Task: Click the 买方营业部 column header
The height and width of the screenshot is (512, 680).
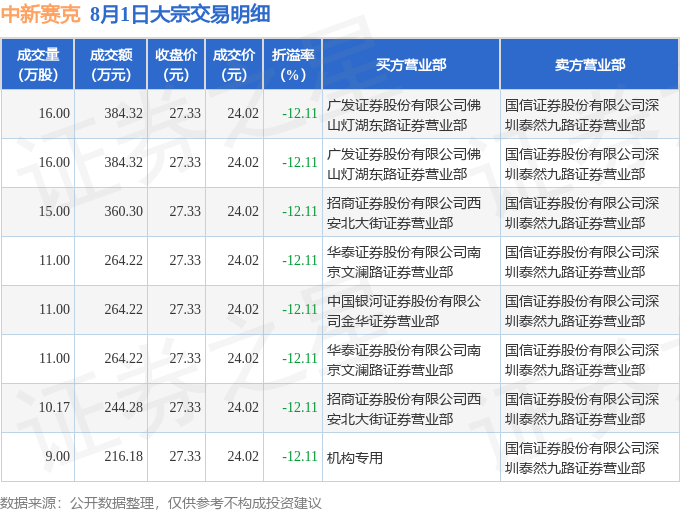Action: [x=411, y=65]
